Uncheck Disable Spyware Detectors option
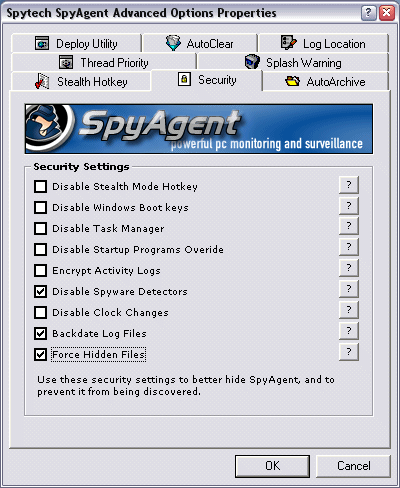 pos(40,291)
